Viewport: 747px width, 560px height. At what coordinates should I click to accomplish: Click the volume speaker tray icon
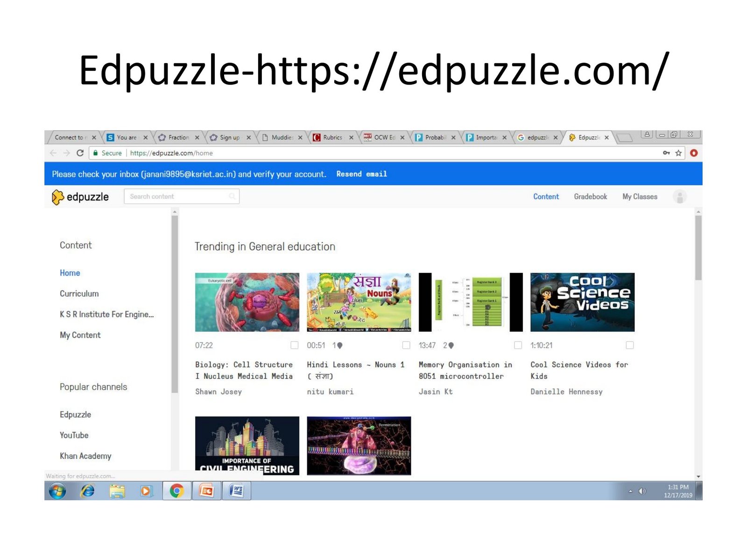coord(642,491)
